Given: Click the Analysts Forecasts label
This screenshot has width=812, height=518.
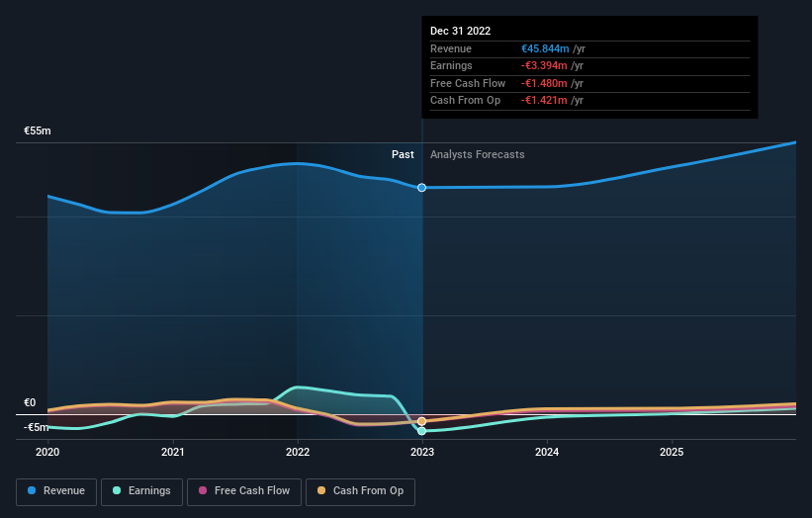Looking at the screenshot, I should (478, 154).
